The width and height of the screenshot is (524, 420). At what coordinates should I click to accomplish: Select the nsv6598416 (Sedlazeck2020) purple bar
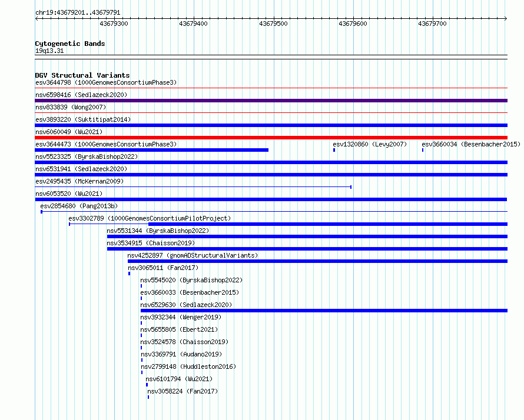tap(271, 101)
